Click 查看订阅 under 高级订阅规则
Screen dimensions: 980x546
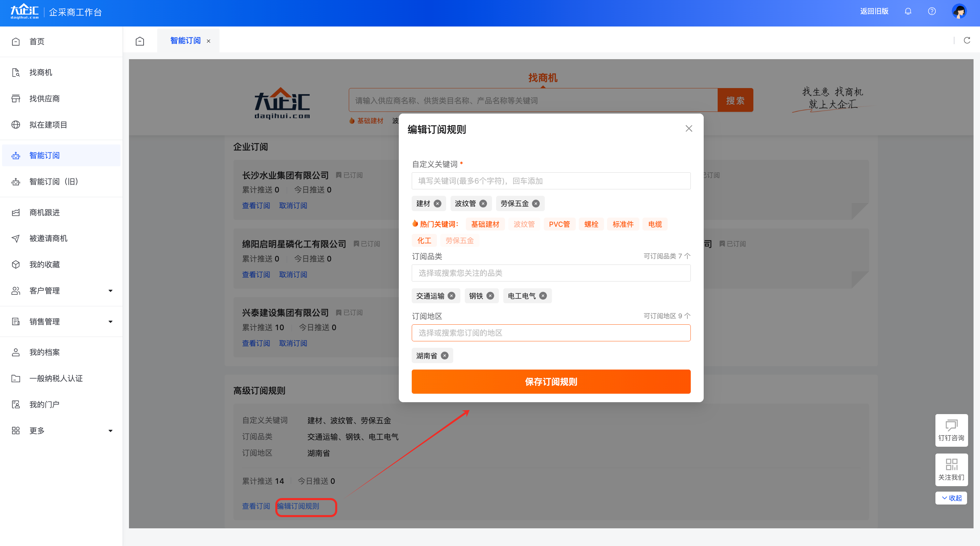click(256, 507)
